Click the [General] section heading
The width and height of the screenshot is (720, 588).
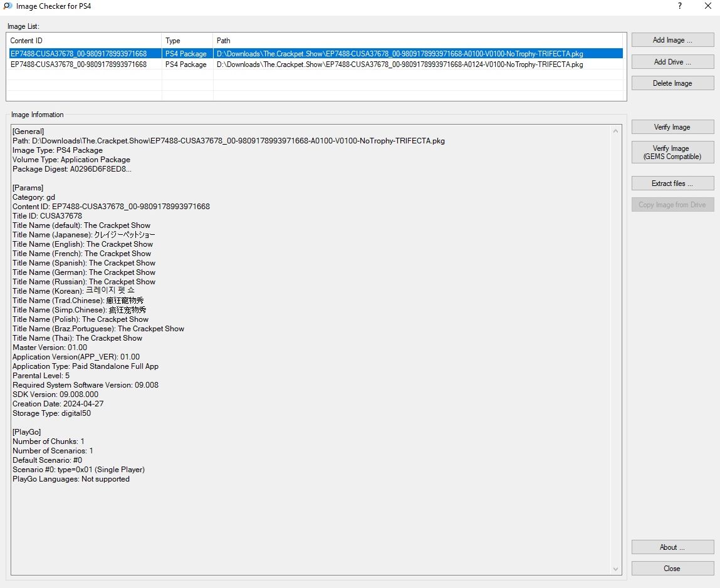pos(28,132)
